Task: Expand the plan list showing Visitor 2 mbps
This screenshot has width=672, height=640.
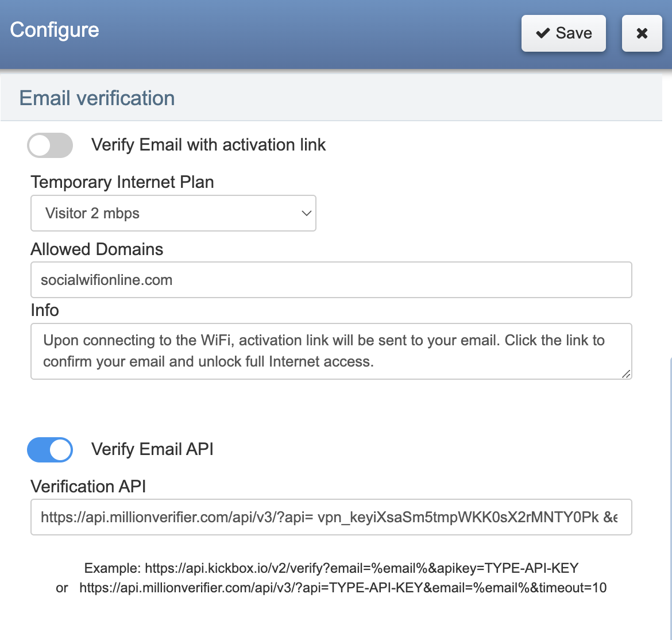Action: (x=173, y=213)
